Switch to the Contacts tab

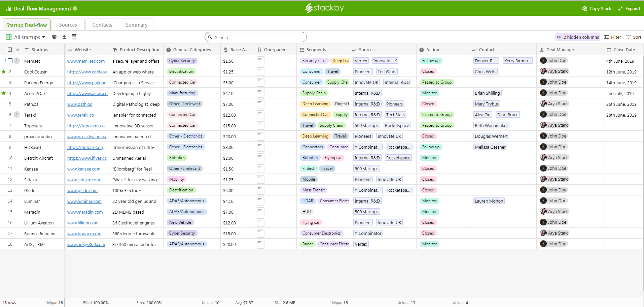(x=102, y=25)
